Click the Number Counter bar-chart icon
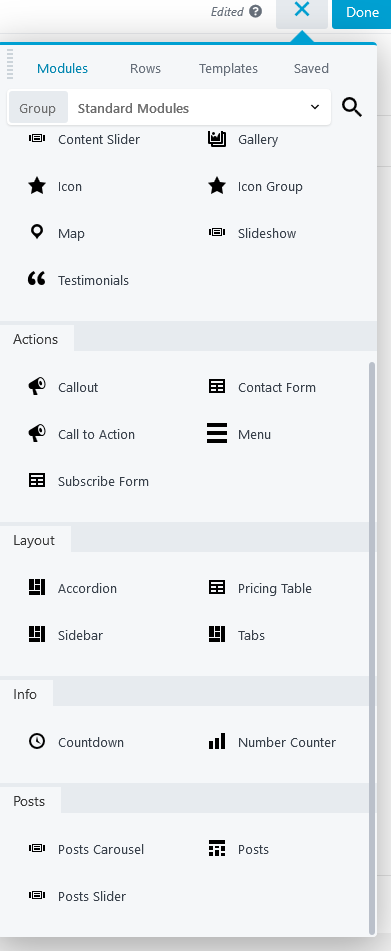This screenshot has width=391, height=951. [216, 741]
